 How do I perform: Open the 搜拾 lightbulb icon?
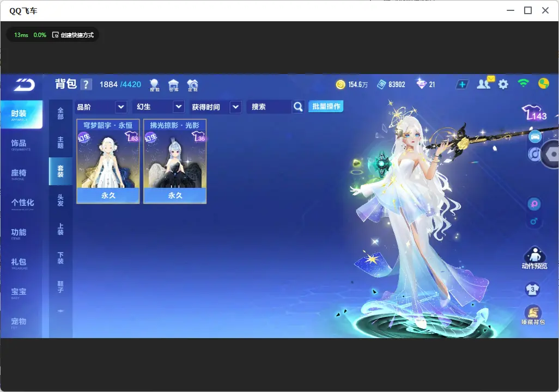[154, 85]
